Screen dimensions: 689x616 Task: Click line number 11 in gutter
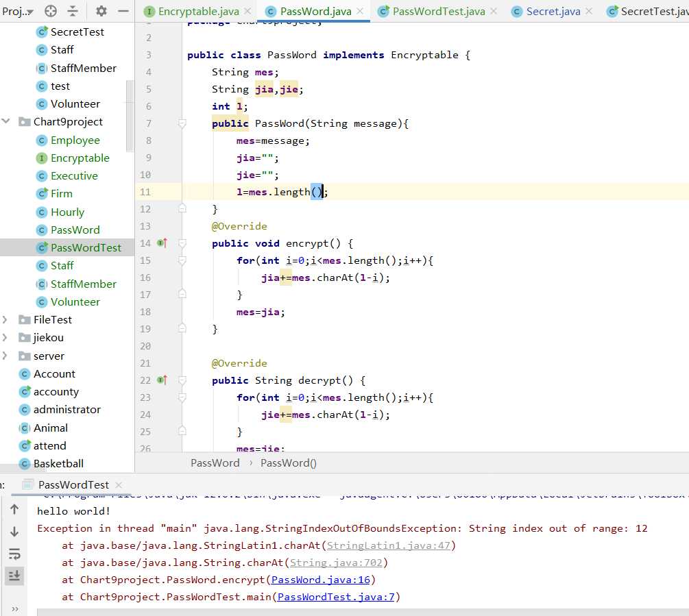tap(145, 192)
